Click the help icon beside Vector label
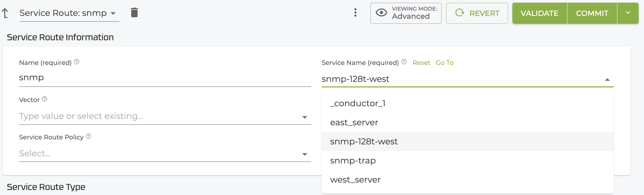 point(45,99)
